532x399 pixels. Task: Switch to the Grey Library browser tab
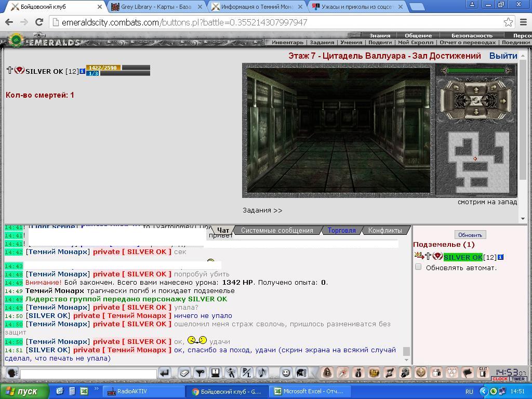tap(156, 7)
